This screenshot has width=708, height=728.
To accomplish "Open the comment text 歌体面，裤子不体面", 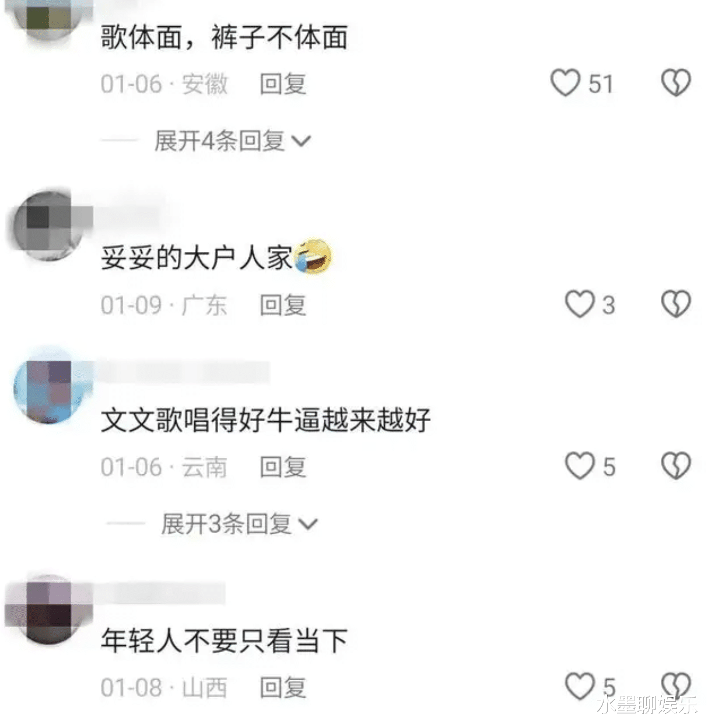I will [x=224, y=37].
